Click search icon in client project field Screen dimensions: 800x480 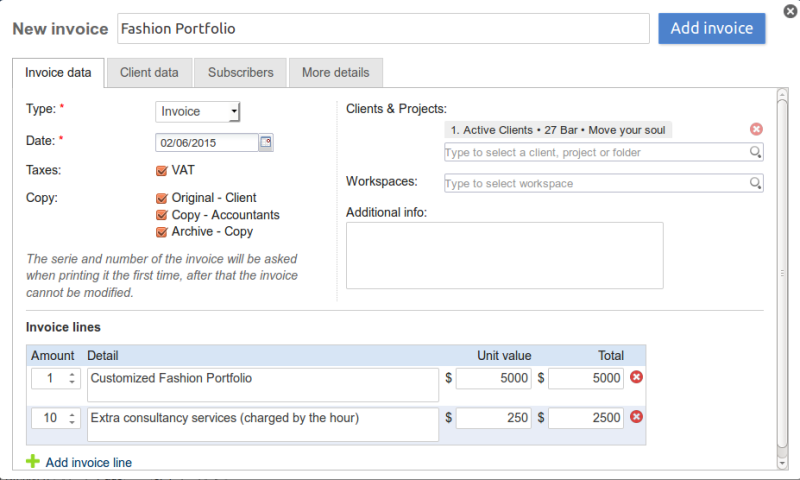pyautogui.click(x=756, y=153)
